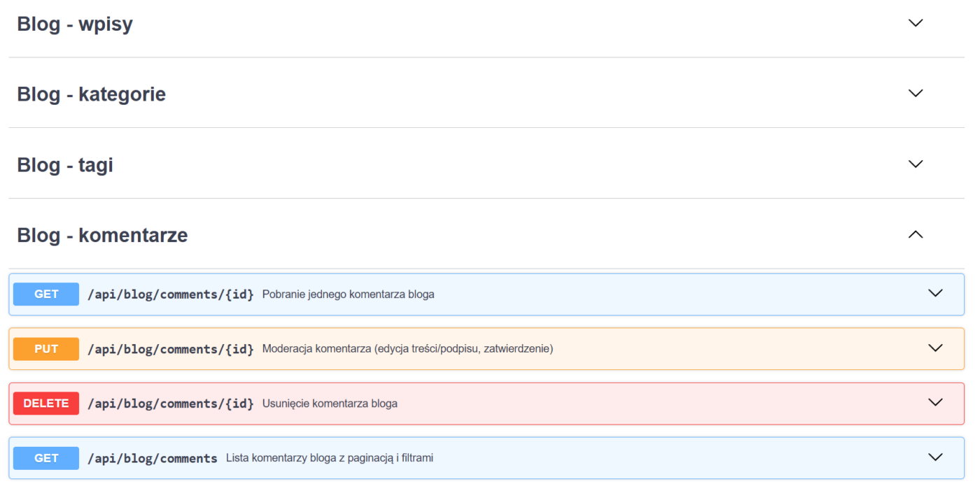Click /api/blog/comments/{id} path in Usunięcie row
980x500 pixels.
pyautogui.click(x=171, y=403)
